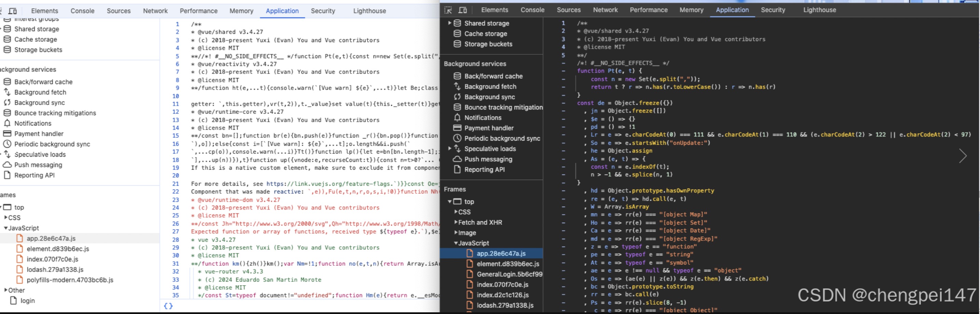Image resolution: width=980 pixels, height=314 pixels.
Task: Click line number 23 in light code view
Action: (175, 199)
